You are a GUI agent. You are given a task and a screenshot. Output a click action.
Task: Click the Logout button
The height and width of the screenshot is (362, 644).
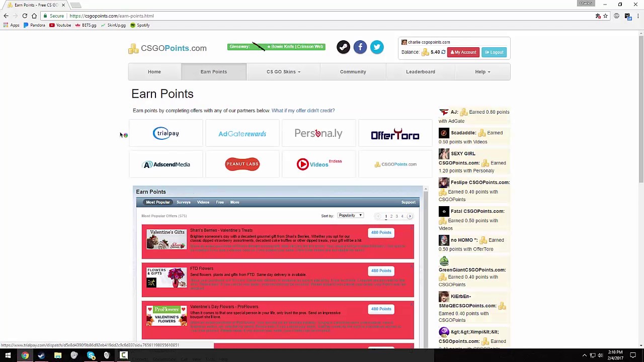(x=494, y=52)
